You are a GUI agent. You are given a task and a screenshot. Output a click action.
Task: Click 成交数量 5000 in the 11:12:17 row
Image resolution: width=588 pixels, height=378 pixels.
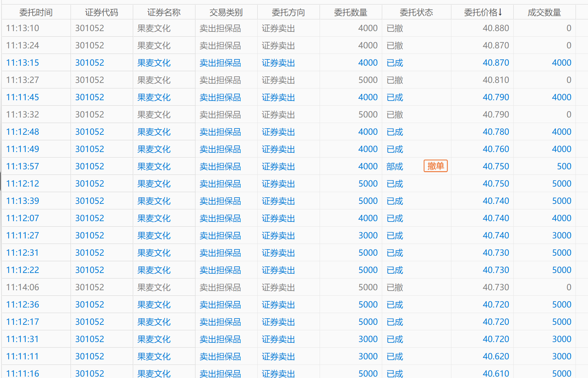point(562,322)
